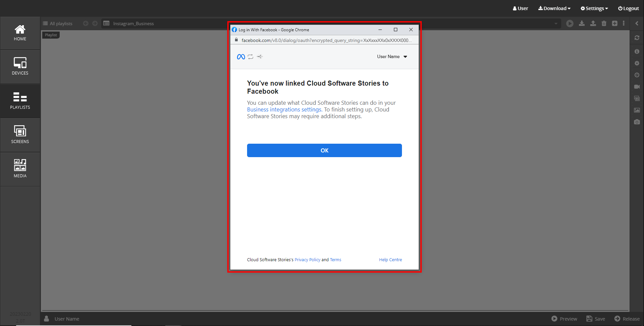Open the Privacy Policy link
Viewport: 644px width, 326px height.
[307, 260]
